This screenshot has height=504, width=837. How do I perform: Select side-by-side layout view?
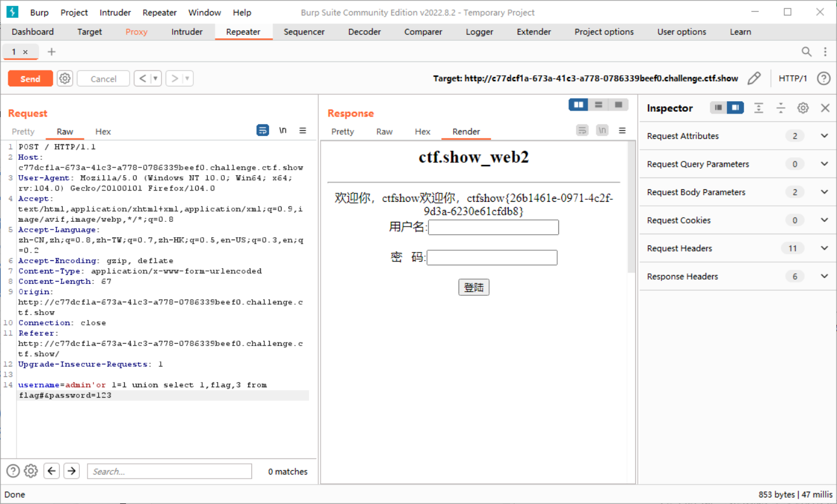tap(578, 105)
